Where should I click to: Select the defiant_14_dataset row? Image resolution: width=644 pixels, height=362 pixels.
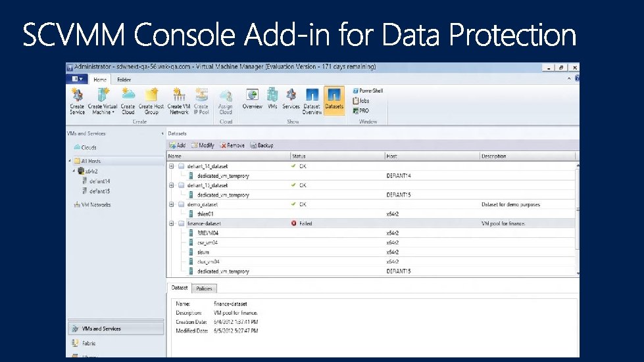[371, 166]
